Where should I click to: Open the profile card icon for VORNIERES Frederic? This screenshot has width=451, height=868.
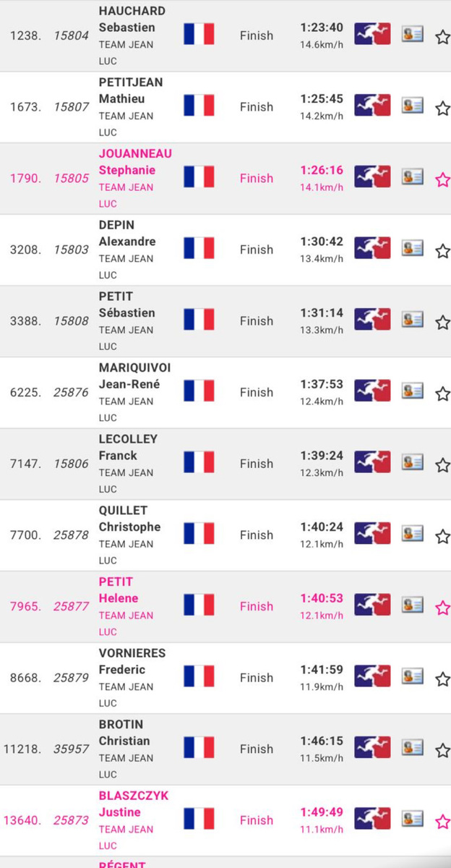[x=413, y=676]
